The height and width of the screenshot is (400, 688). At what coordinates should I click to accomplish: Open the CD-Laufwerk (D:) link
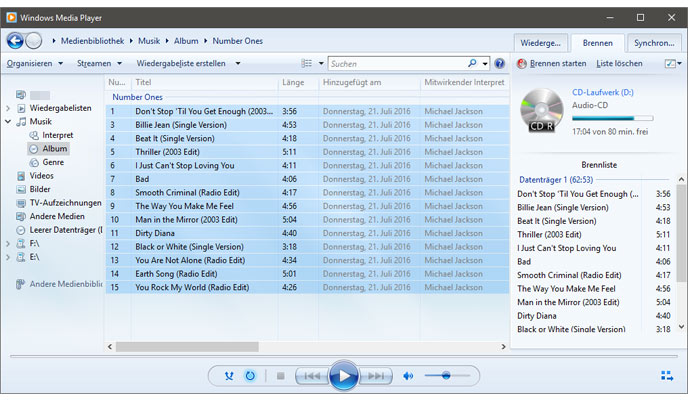pos(602,93)
